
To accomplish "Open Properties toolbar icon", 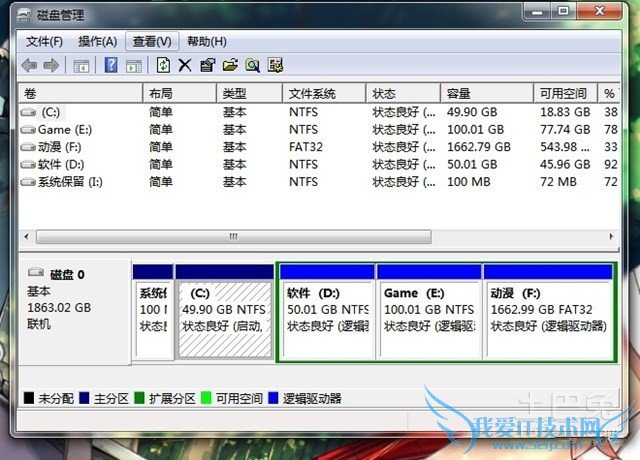I will [207, 65].
